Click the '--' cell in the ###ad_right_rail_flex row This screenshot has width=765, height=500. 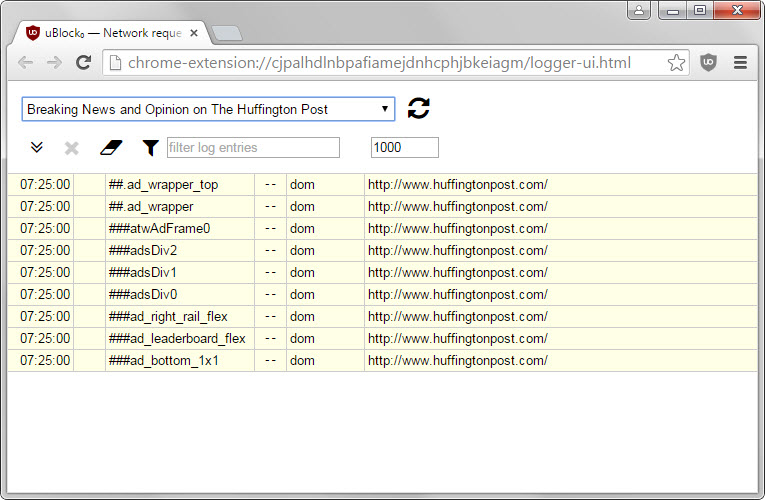pyautogui.click(x=270, y=316)
